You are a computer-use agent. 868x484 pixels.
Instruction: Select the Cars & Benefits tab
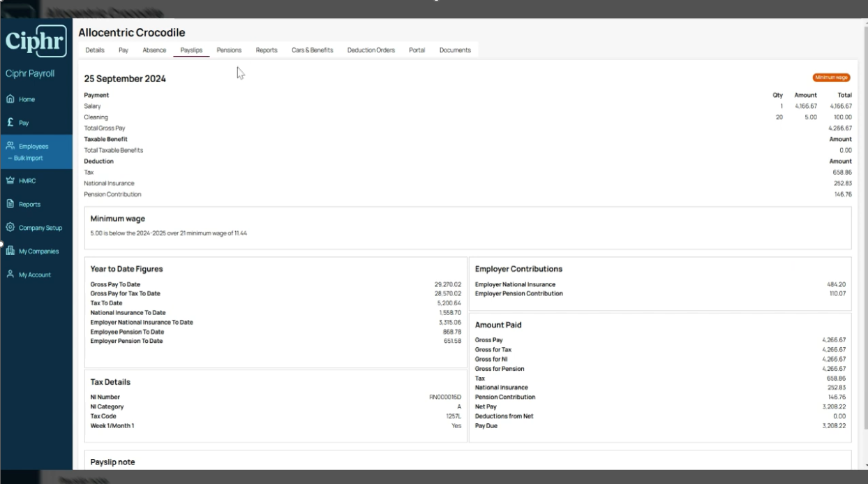[x=311, y=50]
